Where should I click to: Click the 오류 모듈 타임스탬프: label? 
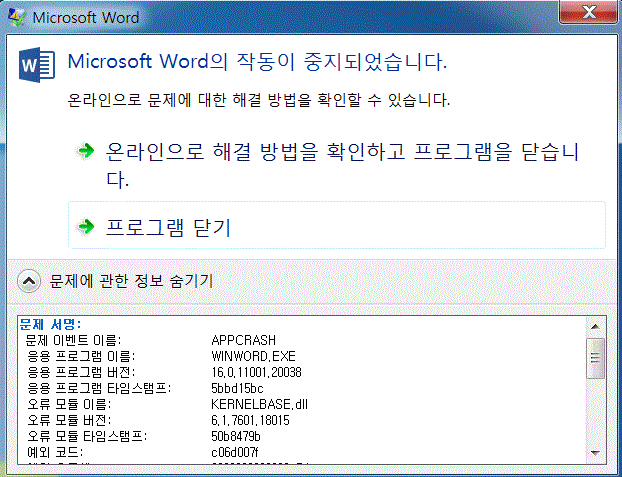click(x=87, y=436)
